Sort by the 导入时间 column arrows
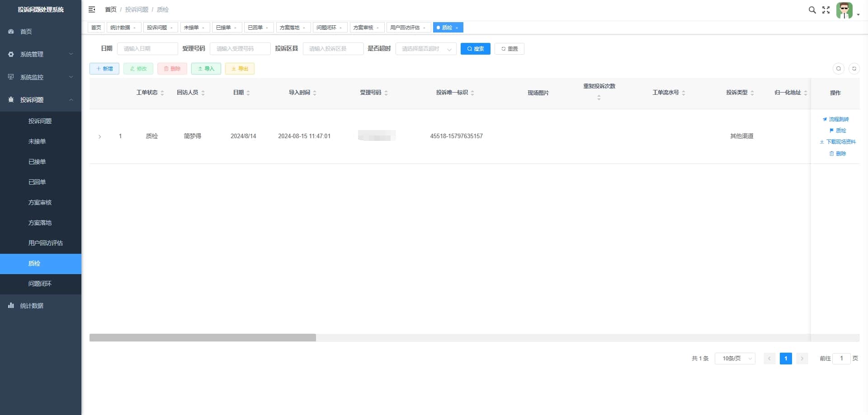868x415 pixels. [x=315, y=93]
